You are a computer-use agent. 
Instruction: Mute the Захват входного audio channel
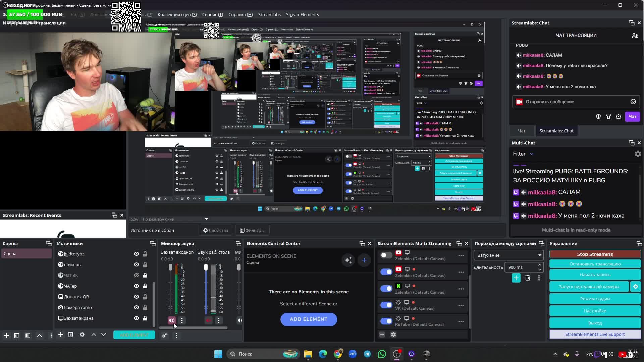pos(172,320)
